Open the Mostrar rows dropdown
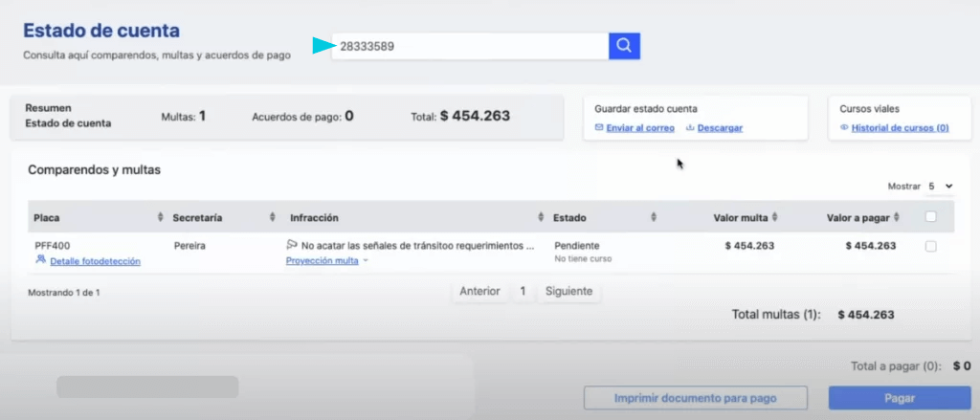 pos(940,187)
